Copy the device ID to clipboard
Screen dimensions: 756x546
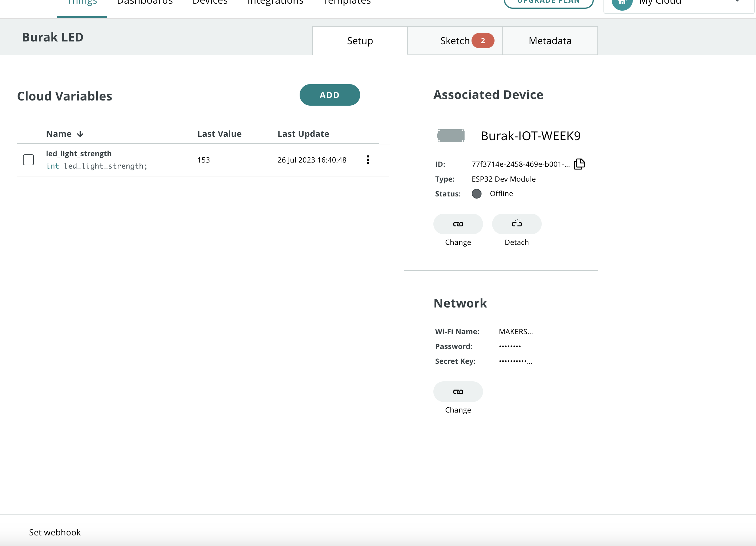pos(579,164)
